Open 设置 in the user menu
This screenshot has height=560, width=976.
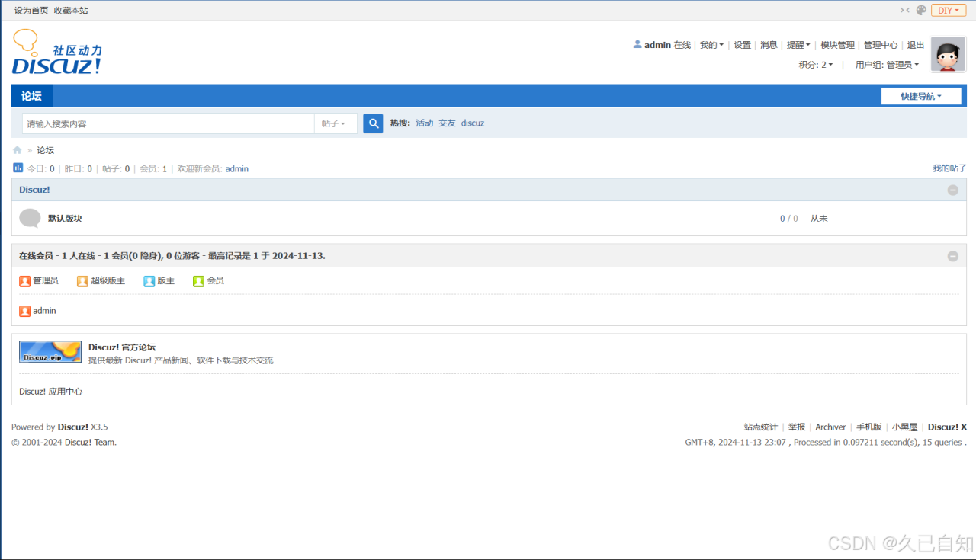click(743, 45)
